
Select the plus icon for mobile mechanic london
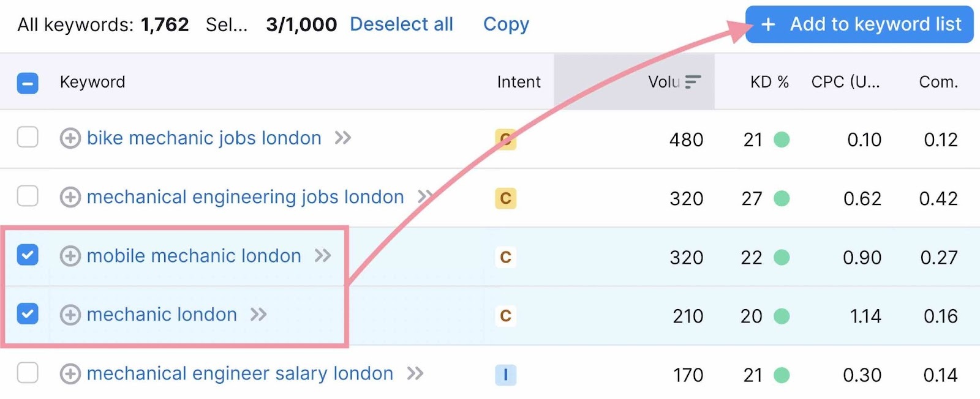(x=70, y=256)
